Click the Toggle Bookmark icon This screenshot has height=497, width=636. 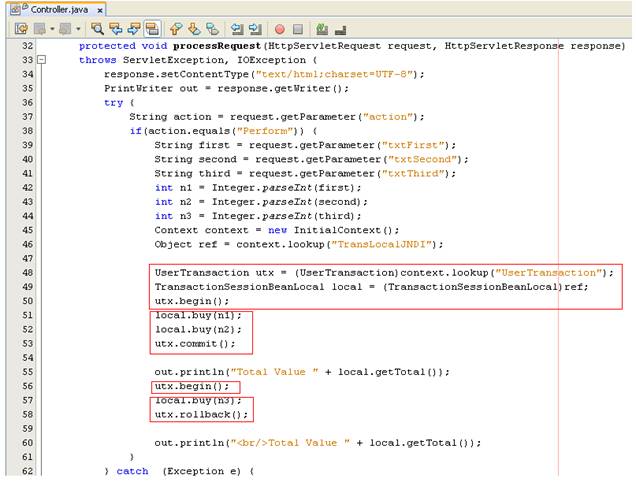(x=212, y=29)
